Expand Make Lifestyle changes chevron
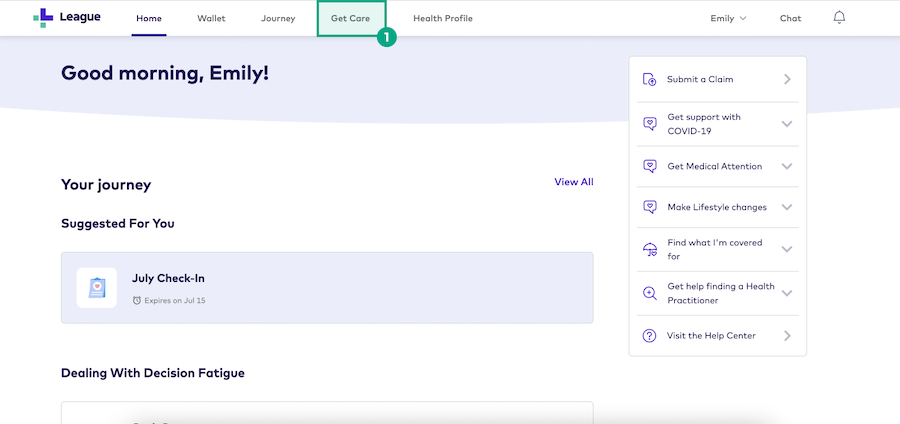 coord(787,207)
